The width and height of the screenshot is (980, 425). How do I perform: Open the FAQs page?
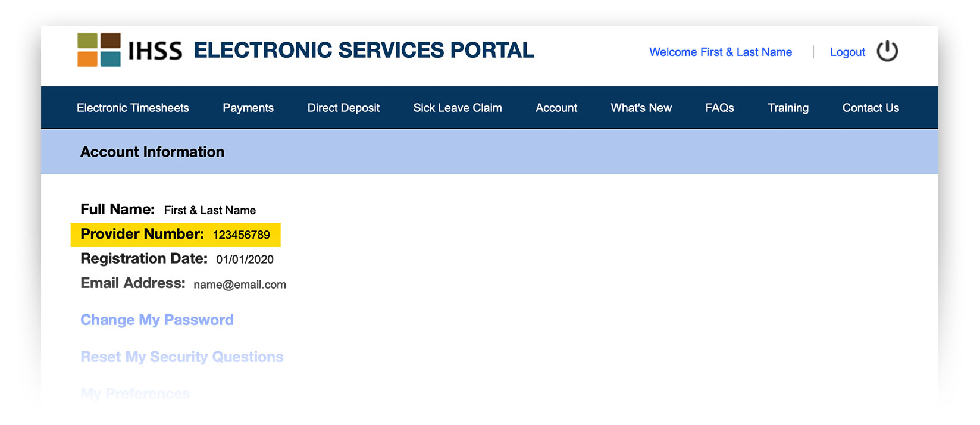719,108
